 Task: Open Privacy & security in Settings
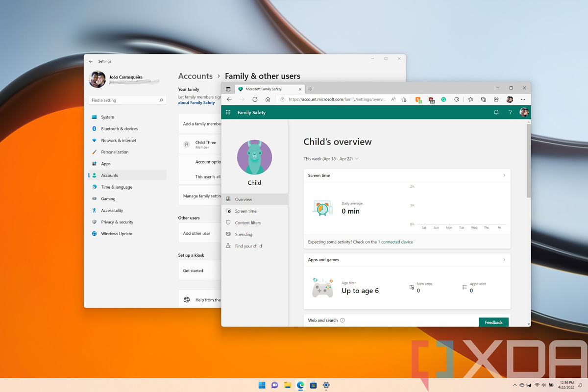tap(127, 222)
